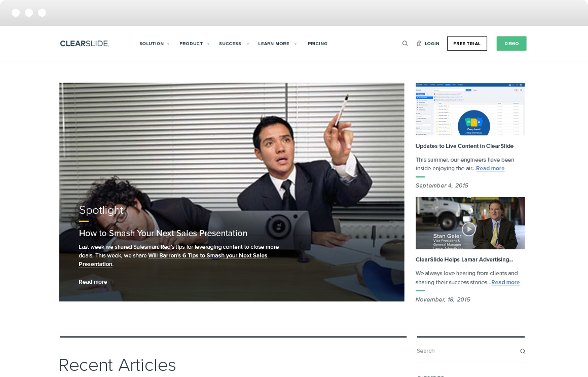The width and height of the screenshot is (588, 377).
Task: Read more on the Lamar Advertising story
Action: 505,282
